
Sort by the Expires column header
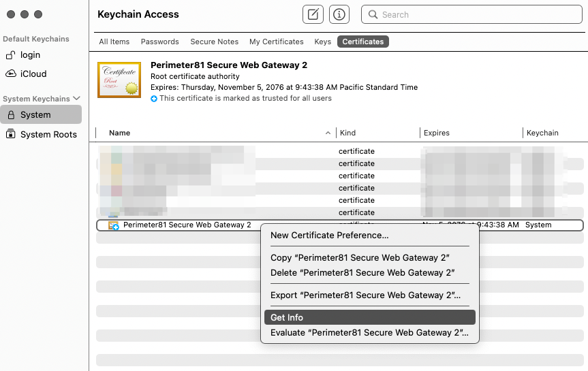pyautogui.click(x=437, y=133)
